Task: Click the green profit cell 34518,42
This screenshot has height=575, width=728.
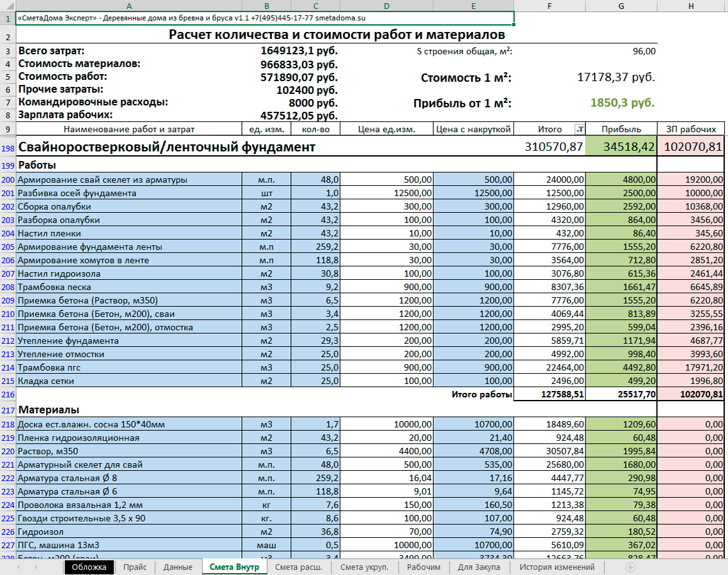Action: (x=621, y=147)
